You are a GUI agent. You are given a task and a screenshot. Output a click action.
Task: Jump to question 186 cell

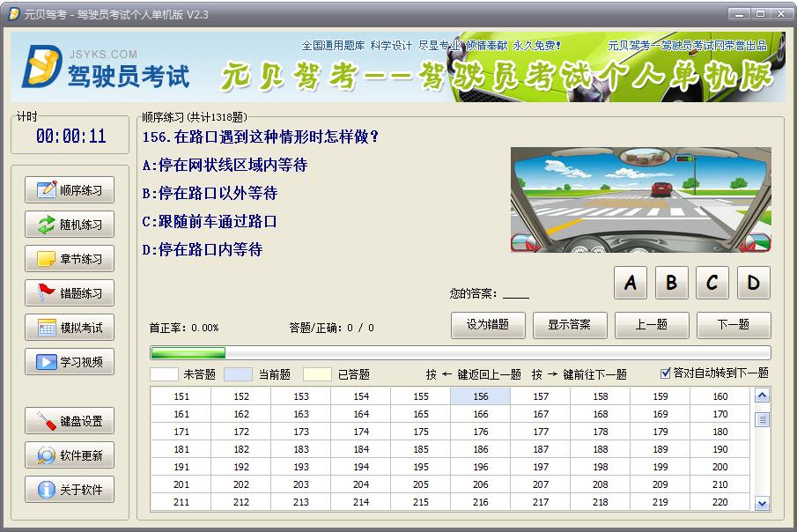tap(480, 449)
